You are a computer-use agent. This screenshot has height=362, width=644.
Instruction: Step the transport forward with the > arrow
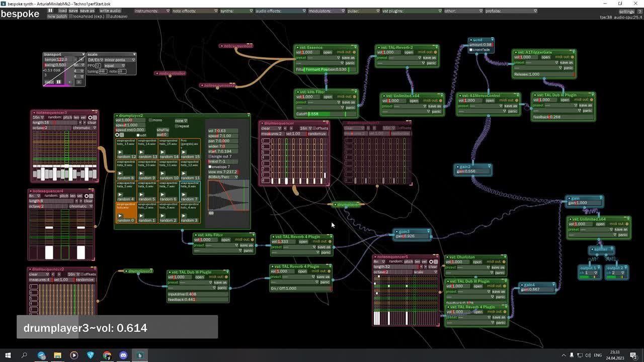point(79,82)
